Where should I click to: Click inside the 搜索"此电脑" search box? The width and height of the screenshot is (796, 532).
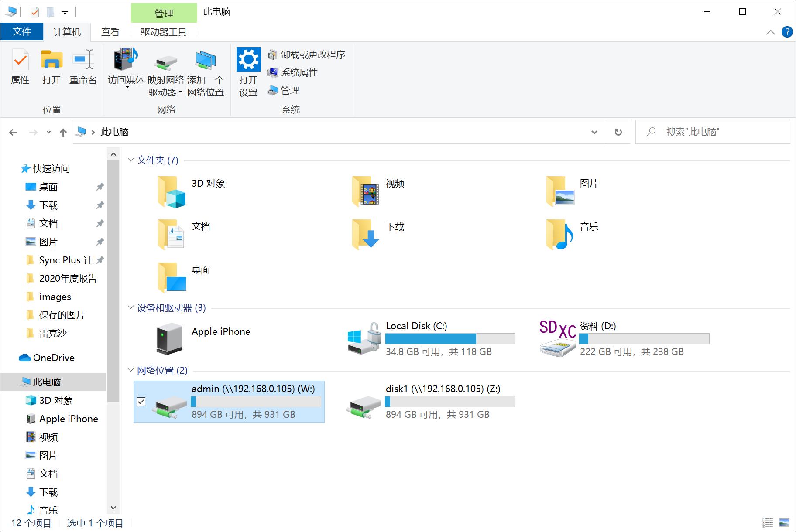click(x=711, y=132)
